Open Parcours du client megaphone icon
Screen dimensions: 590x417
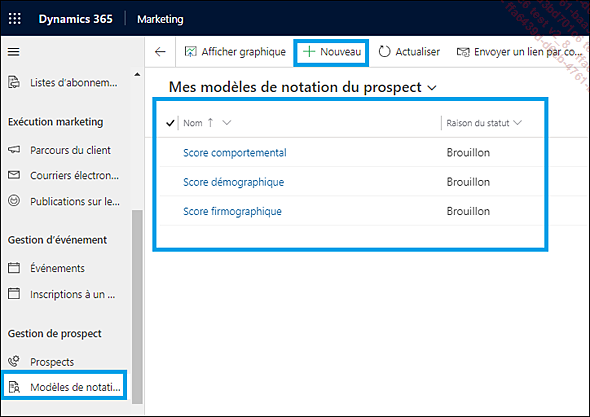point(14,150)
